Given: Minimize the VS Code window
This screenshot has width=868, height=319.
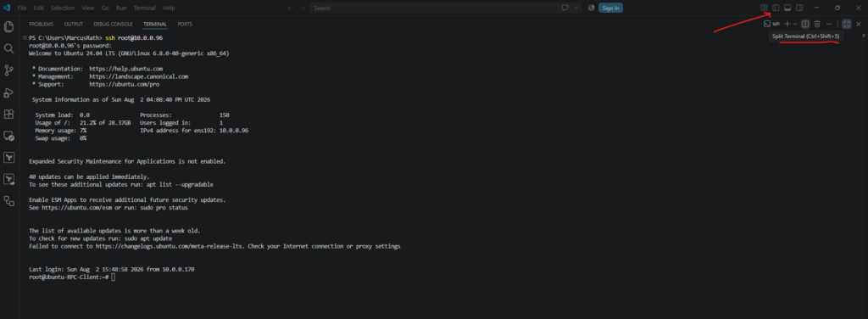Looking at the screenshot, I should tap(817, 8).
